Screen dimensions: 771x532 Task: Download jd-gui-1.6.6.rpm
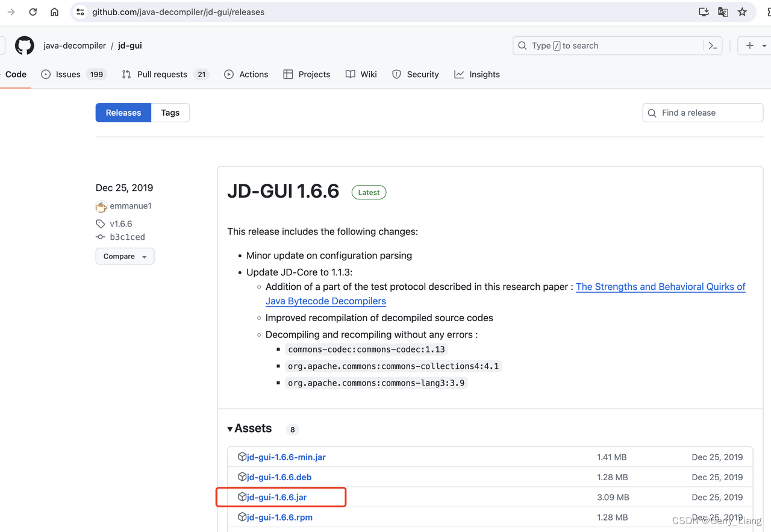[x=279, y=517]
